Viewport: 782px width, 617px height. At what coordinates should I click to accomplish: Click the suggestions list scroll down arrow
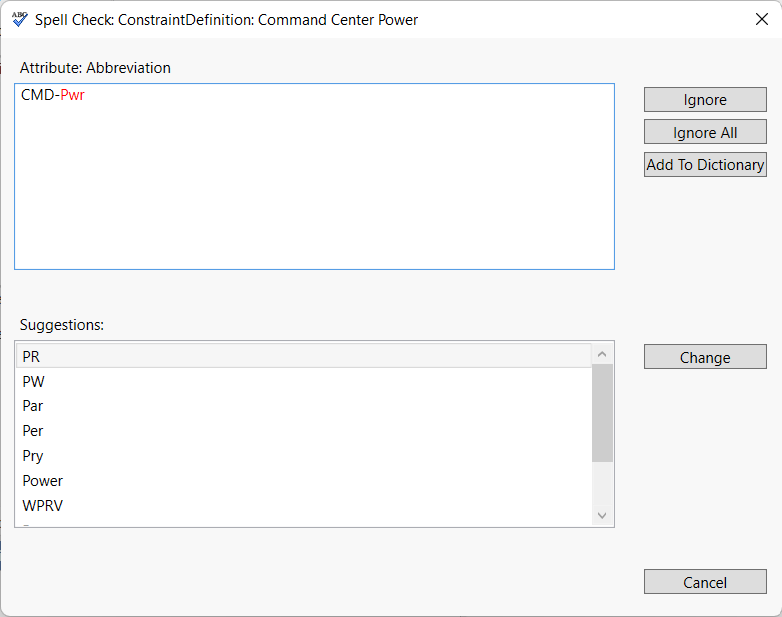602,515
